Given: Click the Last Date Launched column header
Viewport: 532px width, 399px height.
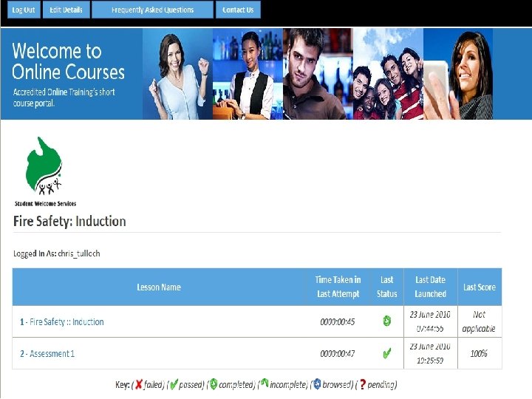Looking at the screenshot, I should click(431, 287).
